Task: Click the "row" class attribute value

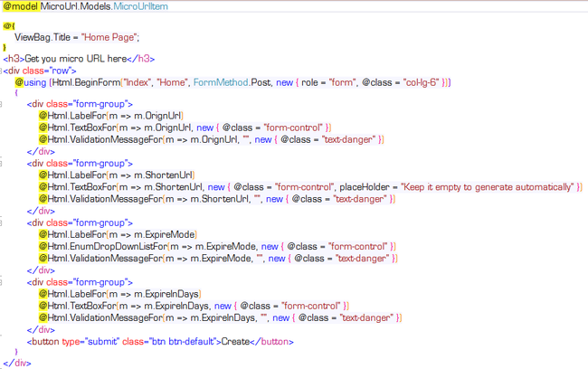Action: 60,71
